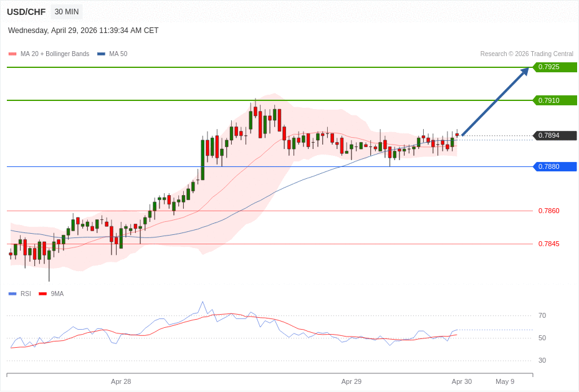
Task: Click the RSI 70 level label
Action: [x=542, y=316]
